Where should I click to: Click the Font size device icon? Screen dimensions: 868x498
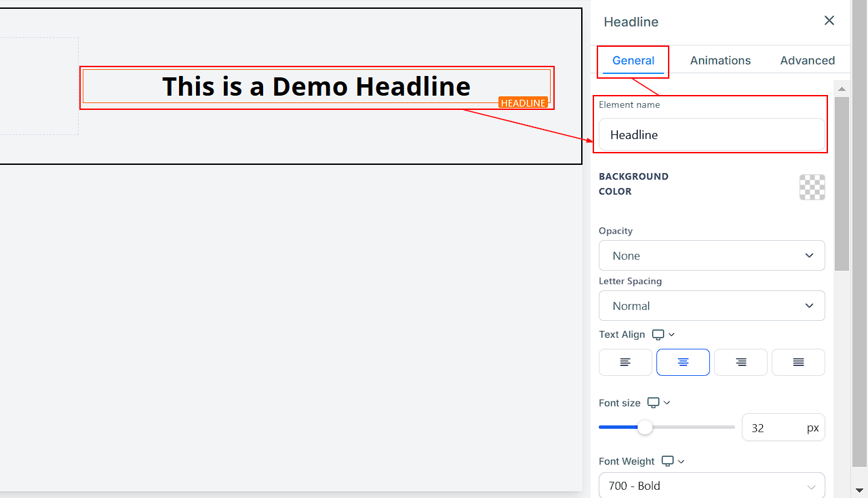[653, 402]
